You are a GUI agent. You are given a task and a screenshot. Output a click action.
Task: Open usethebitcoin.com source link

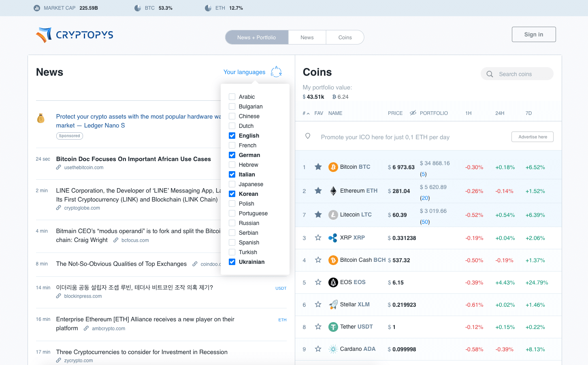coord(83,168)
